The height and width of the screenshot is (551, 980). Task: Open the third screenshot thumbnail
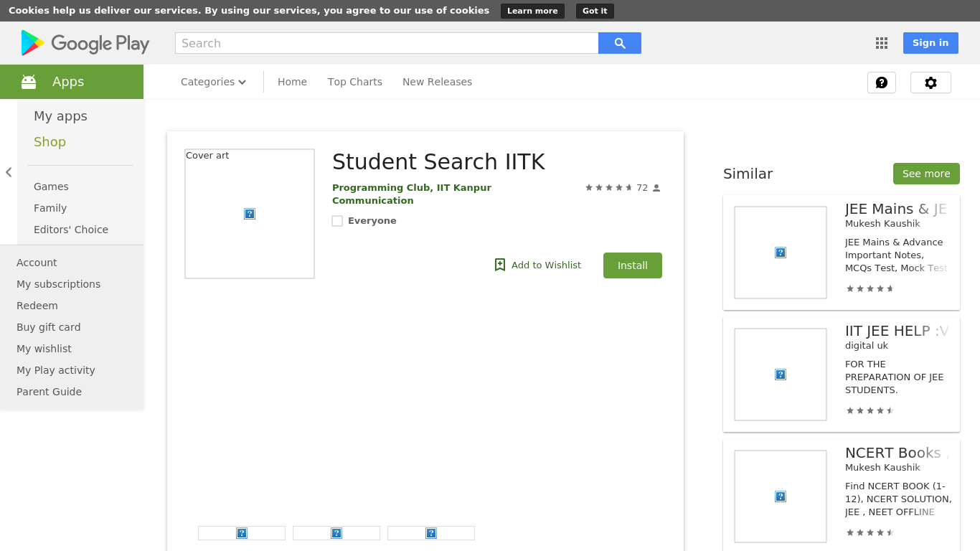431,533
